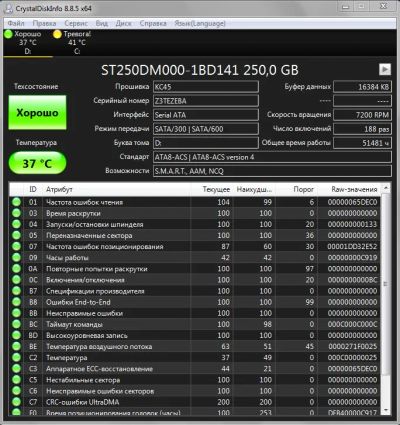Open the Сервис menu
Viewport: 400px width, 425px height.
pos(76,23)
